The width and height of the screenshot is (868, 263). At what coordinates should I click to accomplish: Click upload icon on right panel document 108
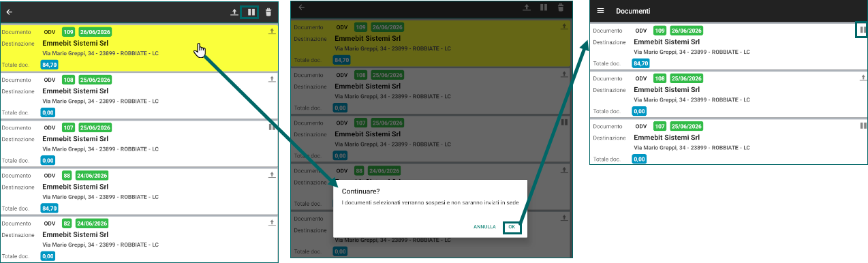click(863, 78)
